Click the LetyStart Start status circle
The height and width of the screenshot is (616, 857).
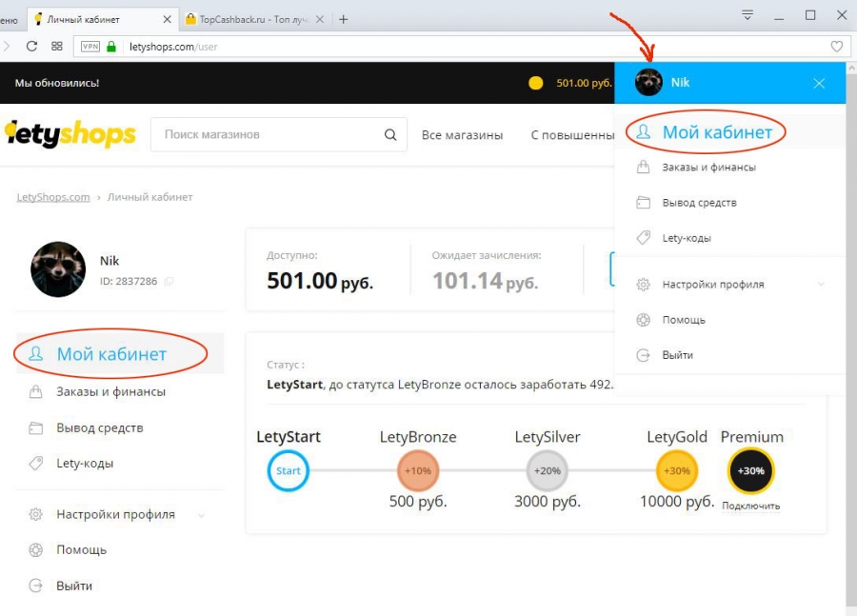point(288,470)
